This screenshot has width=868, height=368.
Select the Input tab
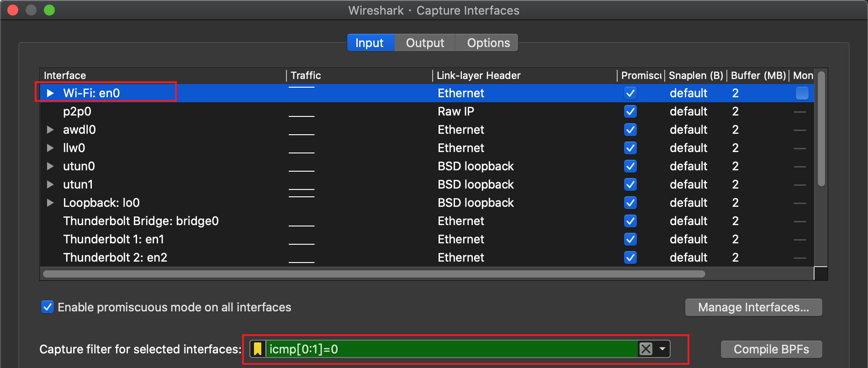click(x=370, y=43)
